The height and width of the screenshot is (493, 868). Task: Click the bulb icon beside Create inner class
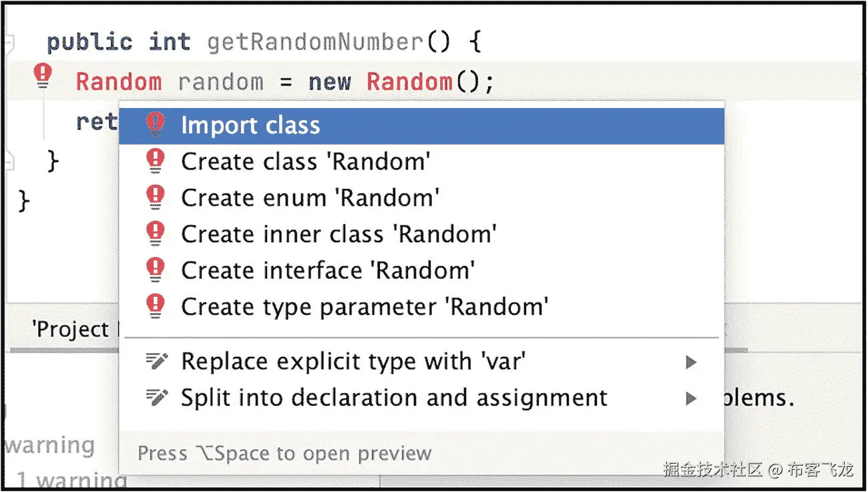click(155, 233)
